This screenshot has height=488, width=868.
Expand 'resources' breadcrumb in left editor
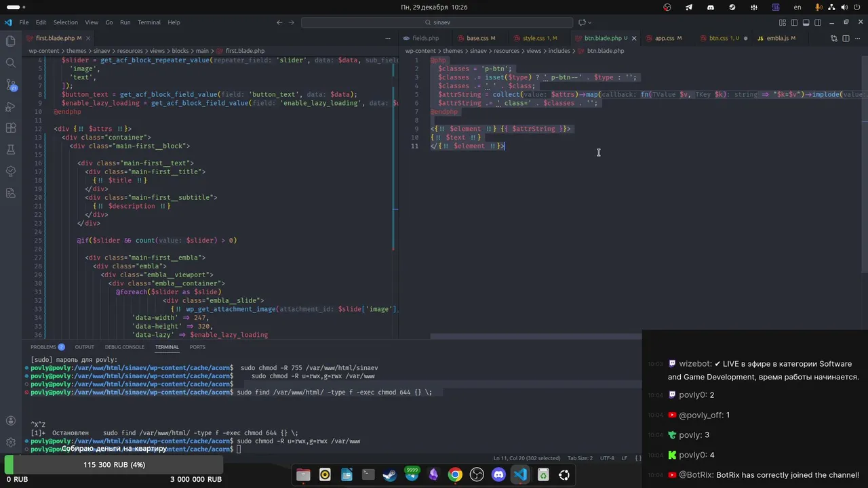[129, 51]
